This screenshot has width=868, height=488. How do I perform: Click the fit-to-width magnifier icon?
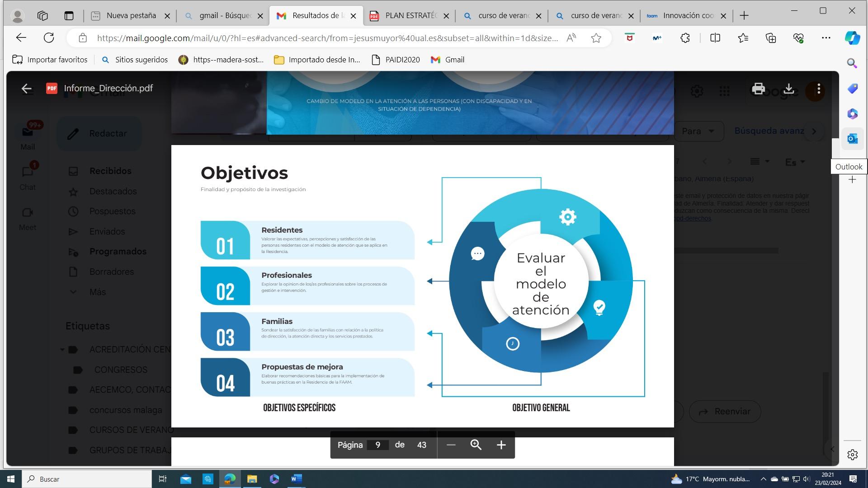tap(476, 445)
